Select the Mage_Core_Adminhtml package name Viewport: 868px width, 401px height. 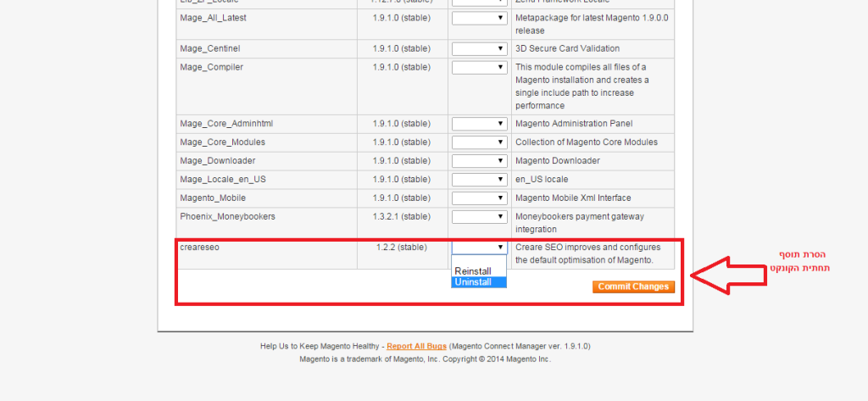pos(226,124)
